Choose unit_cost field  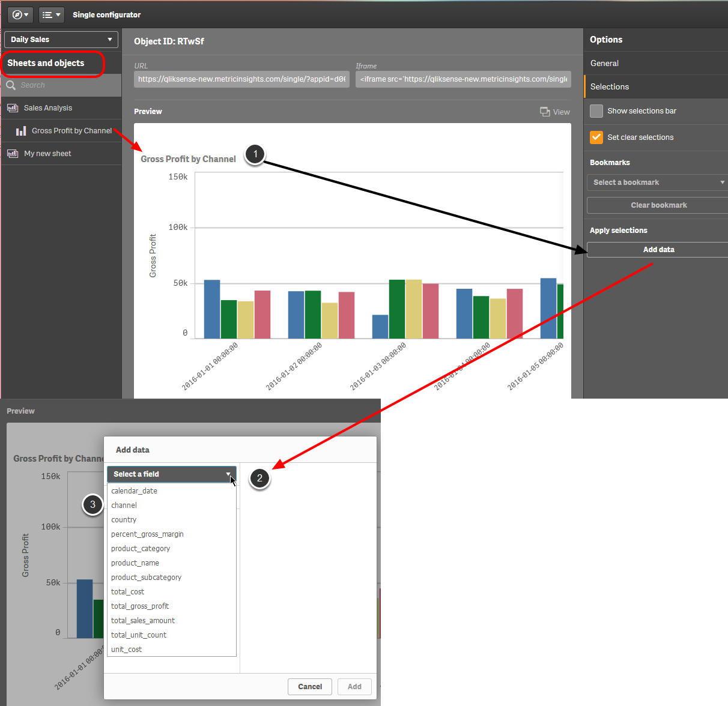pos(172,650)
